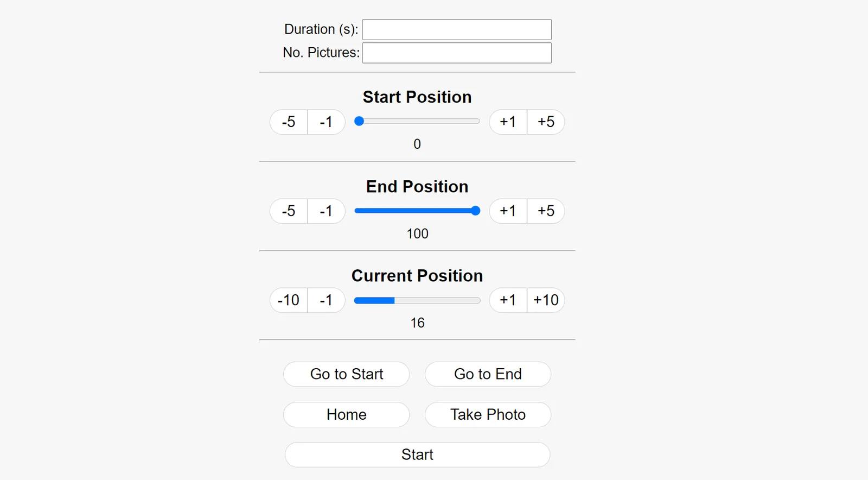The image size is (868, 480).
Task: Decrease Start Position by 5
Action: click(x=289, y=122)
